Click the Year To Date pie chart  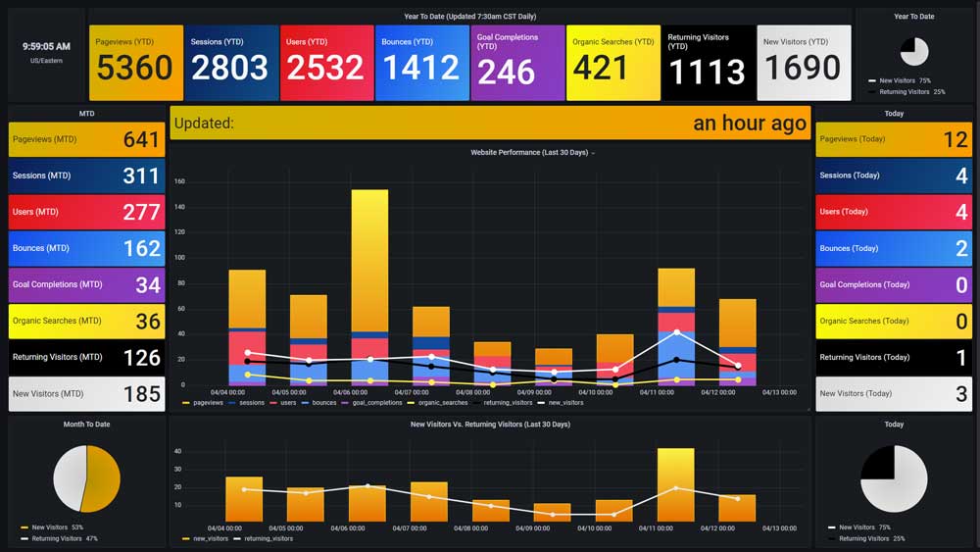click(913, 52)
